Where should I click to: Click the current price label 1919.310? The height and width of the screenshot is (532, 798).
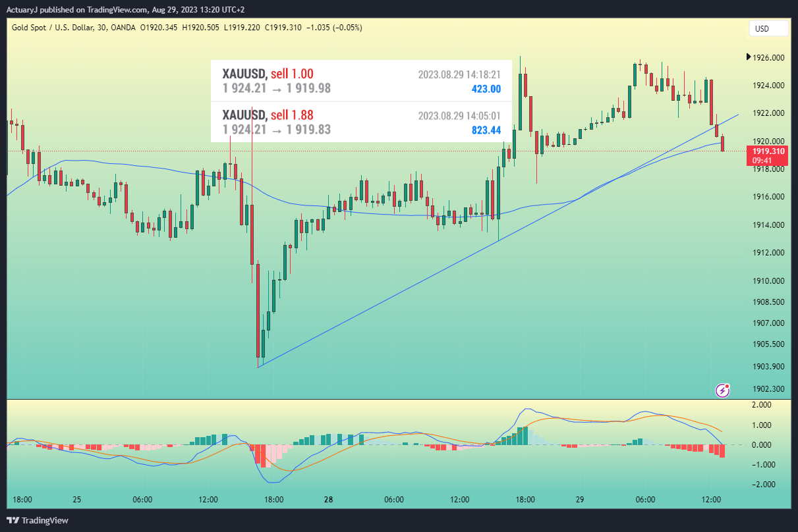pos(768,151)
